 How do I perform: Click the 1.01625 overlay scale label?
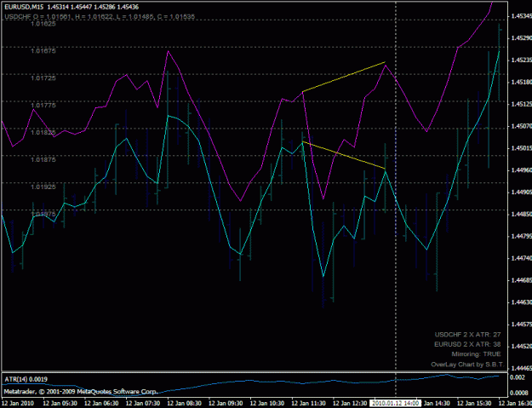(x=43, y=24)
